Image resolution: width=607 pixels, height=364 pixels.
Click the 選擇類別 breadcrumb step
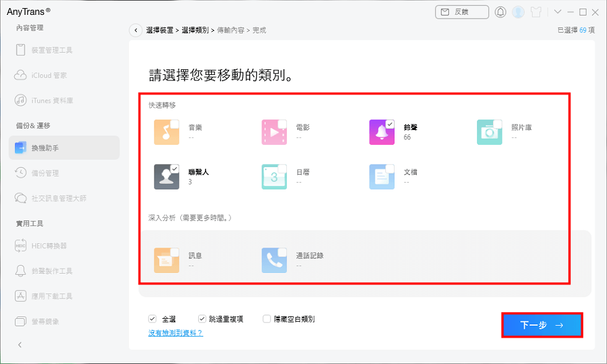[195, 30]
